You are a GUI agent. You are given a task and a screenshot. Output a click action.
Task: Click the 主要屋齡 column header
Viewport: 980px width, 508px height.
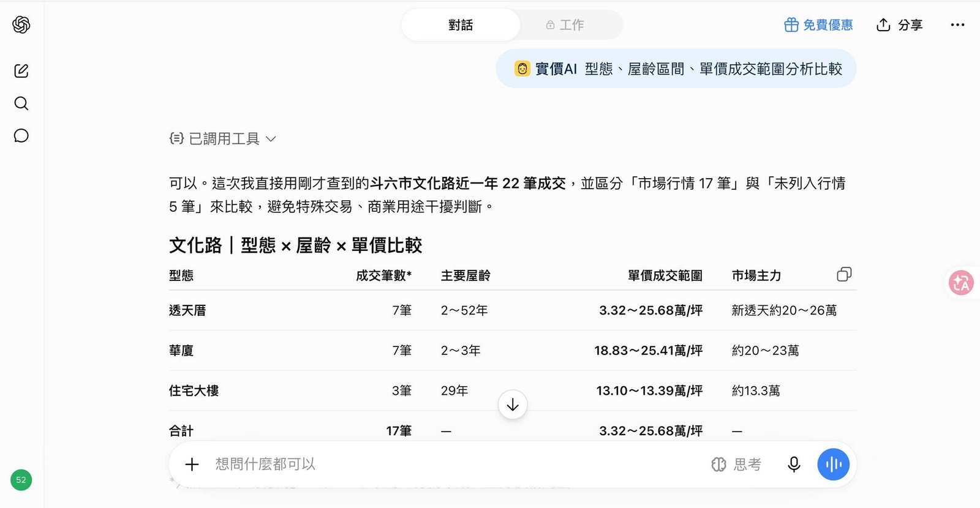(466, 275)
